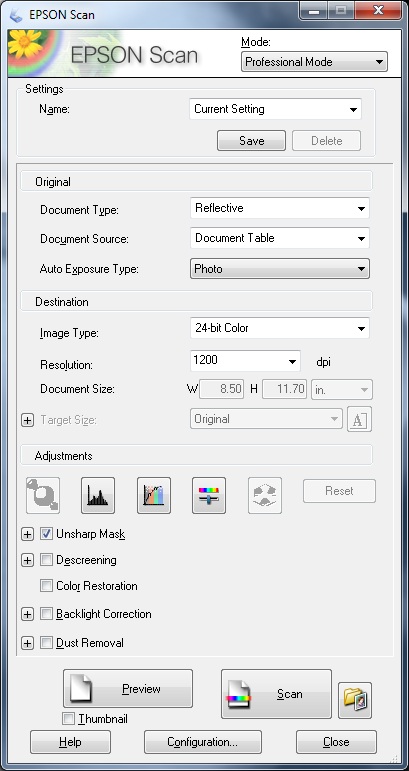Click the Scan button
Viewport: 409px width, 771px height.
pos(276,694)
